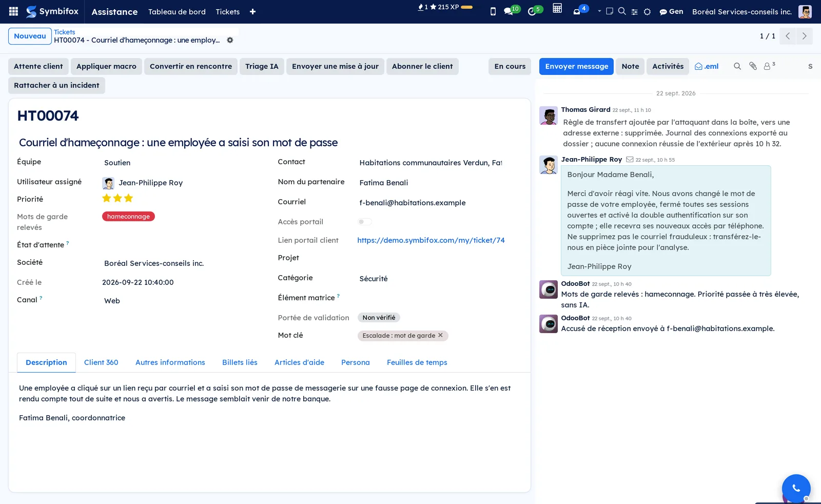The image size is (821, 504).
Task: Click the debug/sun gear icon in top bar
Action: pyautogui.click(x=648, y=12)
